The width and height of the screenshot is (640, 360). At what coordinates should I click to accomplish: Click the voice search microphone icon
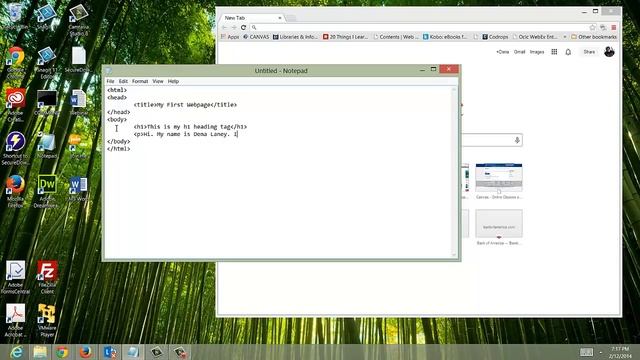517,140
